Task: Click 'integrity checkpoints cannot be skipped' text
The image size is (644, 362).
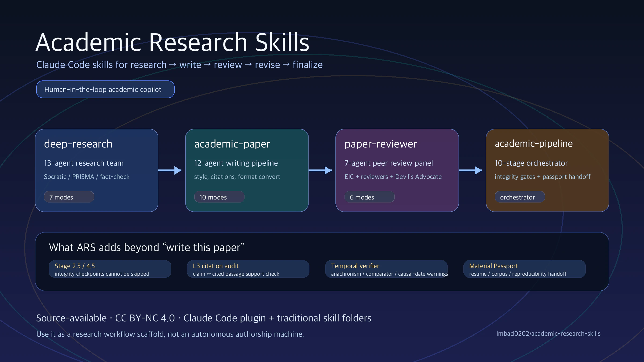Action: pos(102,274)
